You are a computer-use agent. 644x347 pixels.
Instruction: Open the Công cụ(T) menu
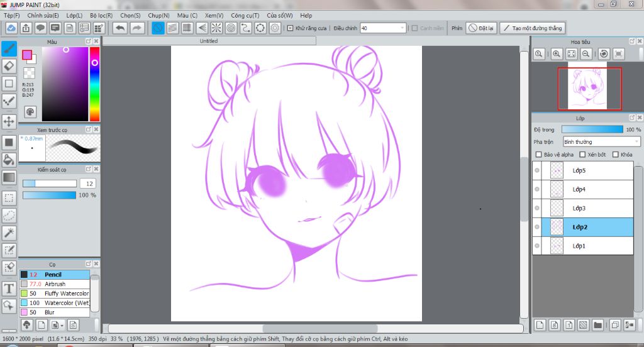point(245,16)
